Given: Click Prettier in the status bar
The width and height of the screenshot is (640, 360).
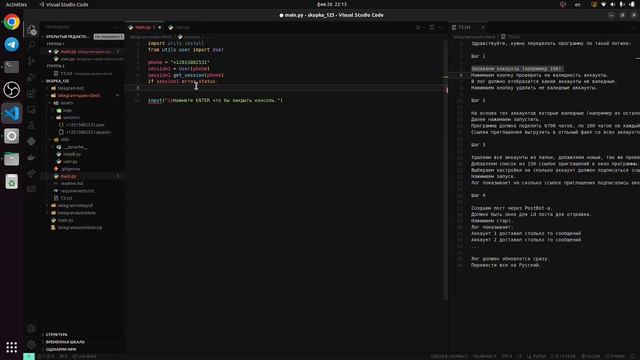Looking at the screenshot, I should tap(615, 356).
